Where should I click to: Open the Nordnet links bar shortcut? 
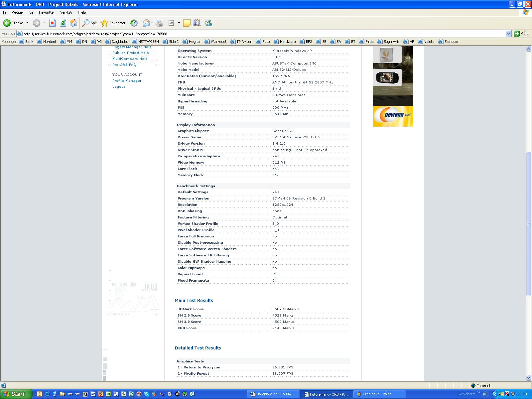click(47, 42)
